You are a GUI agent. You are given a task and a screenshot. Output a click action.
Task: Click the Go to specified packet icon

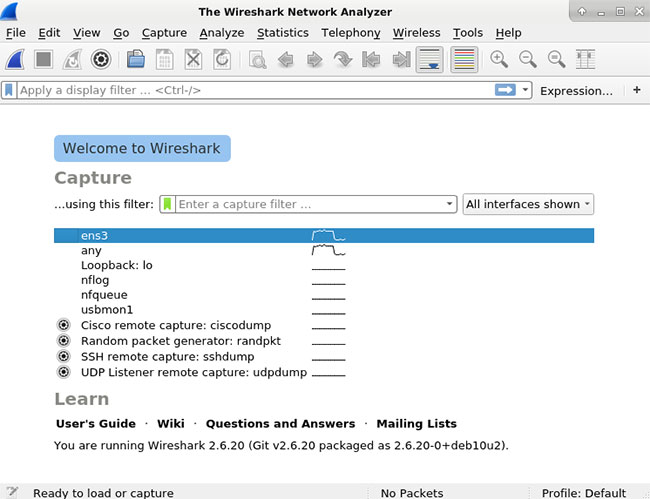point(343,60)
